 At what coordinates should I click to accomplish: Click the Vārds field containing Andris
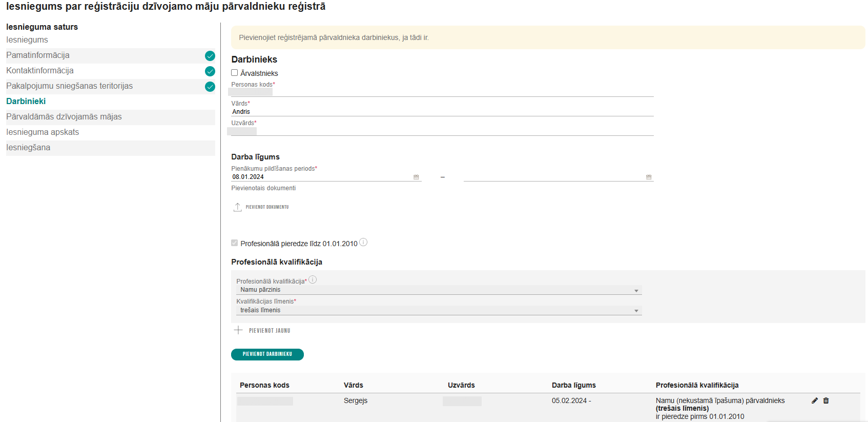[442, 112]
